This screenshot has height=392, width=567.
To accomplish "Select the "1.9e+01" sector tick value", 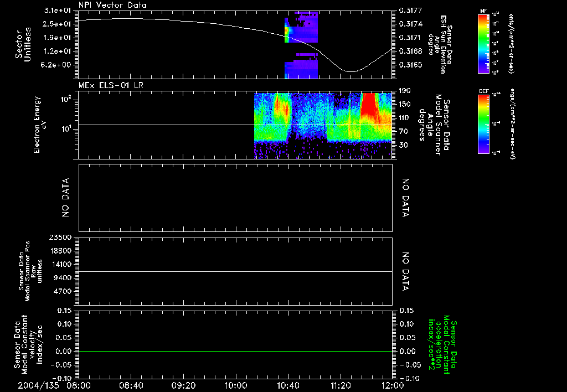I will click(x=58, y=38).
